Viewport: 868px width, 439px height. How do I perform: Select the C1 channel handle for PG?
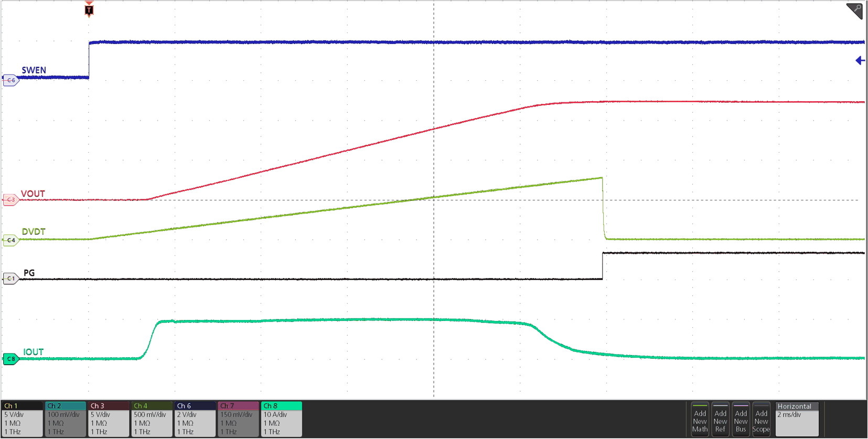tap(10, 279)
